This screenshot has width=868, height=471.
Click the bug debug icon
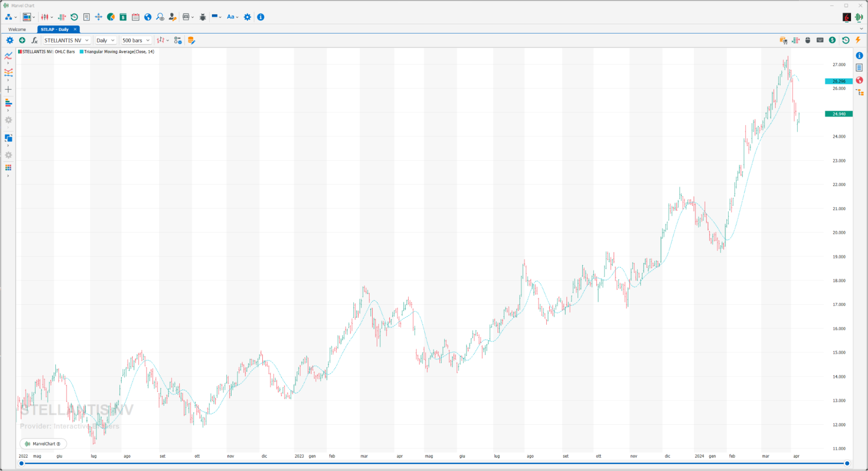click(203, 17)
